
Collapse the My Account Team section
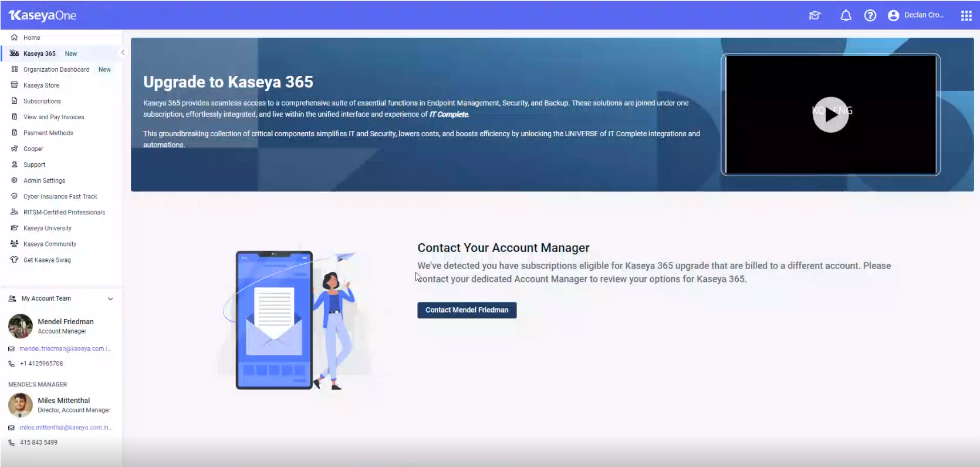click(x=110, y=299)
